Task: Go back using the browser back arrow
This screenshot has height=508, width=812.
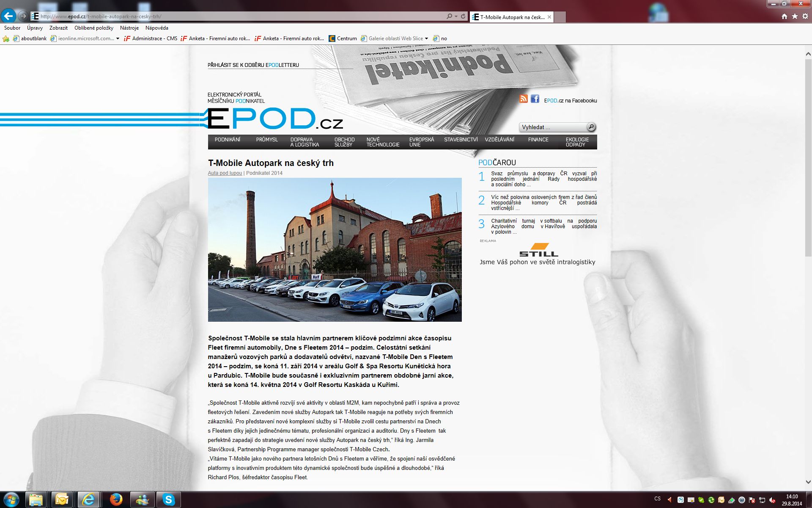Action: 8,16
